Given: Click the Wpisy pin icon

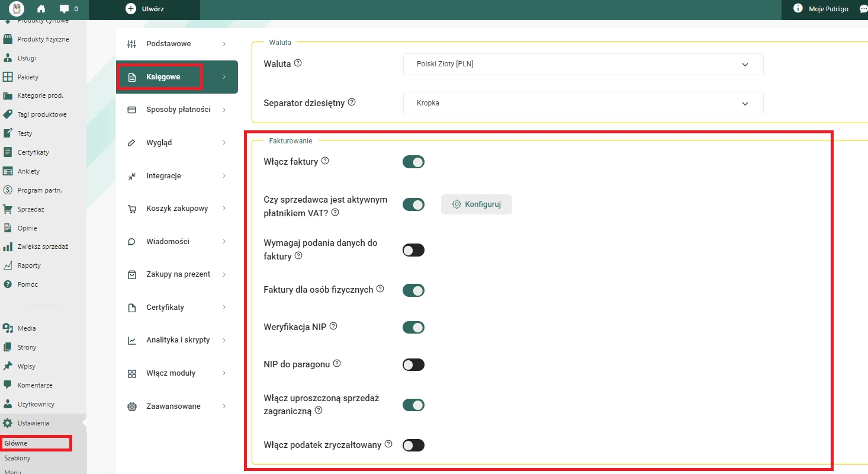Looking at the screenshot, I should click(8, 366).
